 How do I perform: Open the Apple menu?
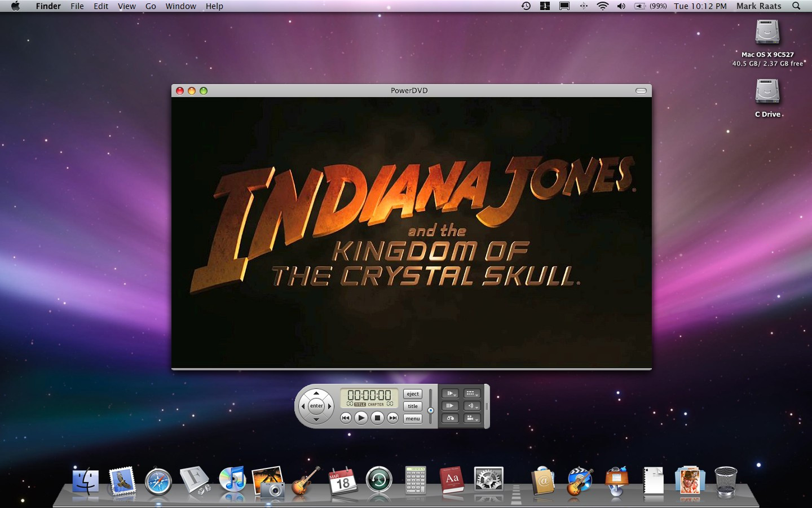coord(15,6)
